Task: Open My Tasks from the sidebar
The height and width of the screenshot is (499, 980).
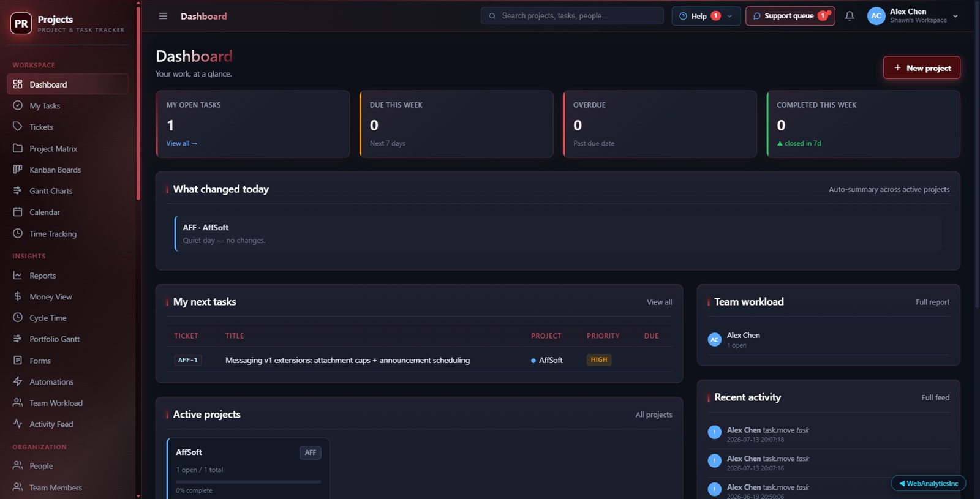Action: tap(67, 106)
